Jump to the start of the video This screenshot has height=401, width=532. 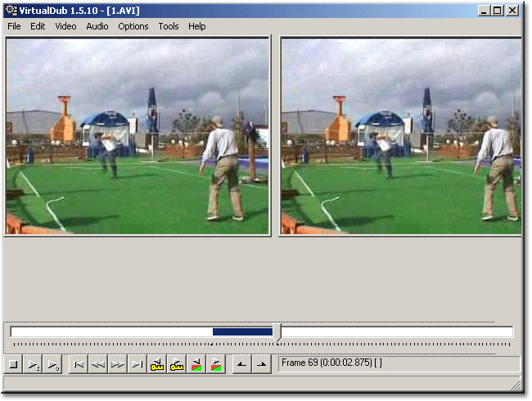coord(79,364)
